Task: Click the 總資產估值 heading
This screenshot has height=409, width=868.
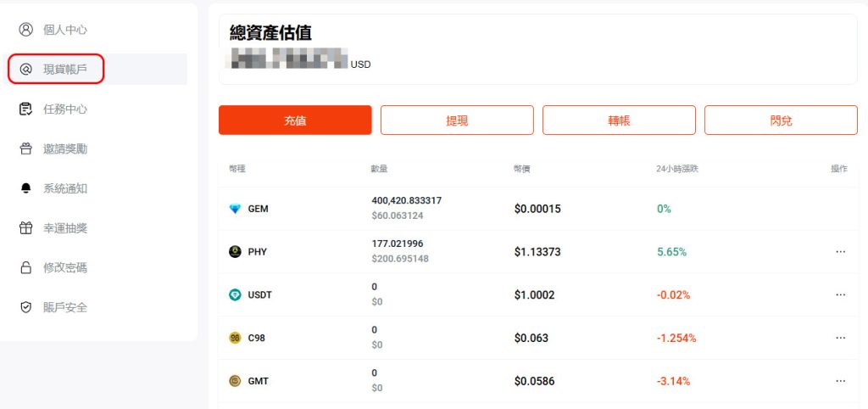Action: (x=270, y=33)
